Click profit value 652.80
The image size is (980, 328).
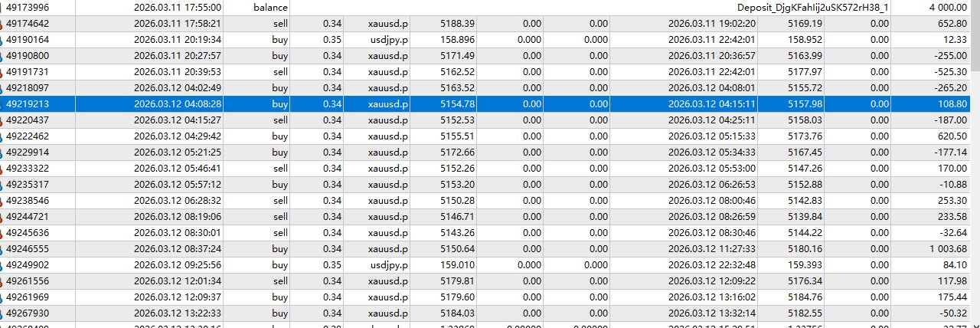952,23
